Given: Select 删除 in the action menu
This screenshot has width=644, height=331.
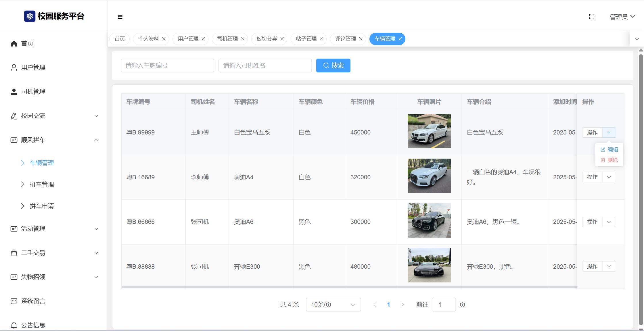Looking at the screenshot, I should coord(609,160).
